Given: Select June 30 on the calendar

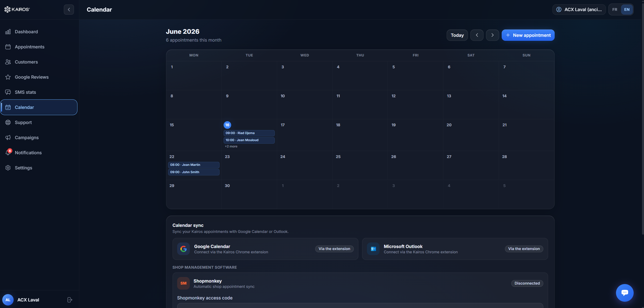Looking at the screenshot, I should [249, 194].
